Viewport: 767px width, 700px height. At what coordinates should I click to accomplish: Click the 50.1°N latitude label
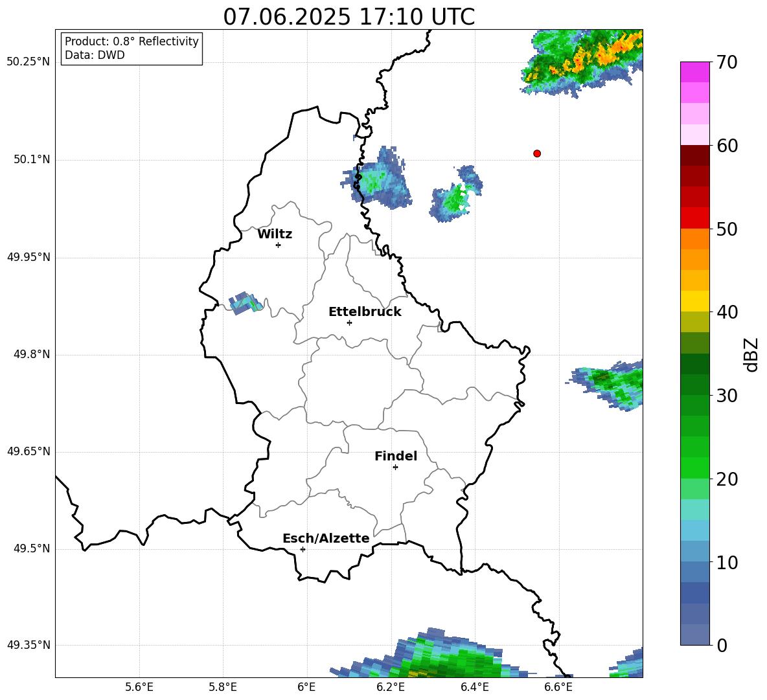[x=32, y=160]
